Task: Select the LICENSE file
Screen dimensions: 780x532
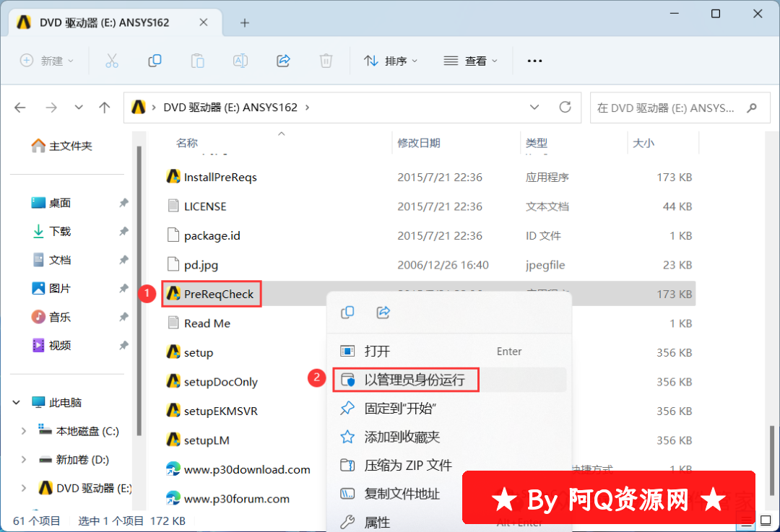Action: (x=196, y=206)
